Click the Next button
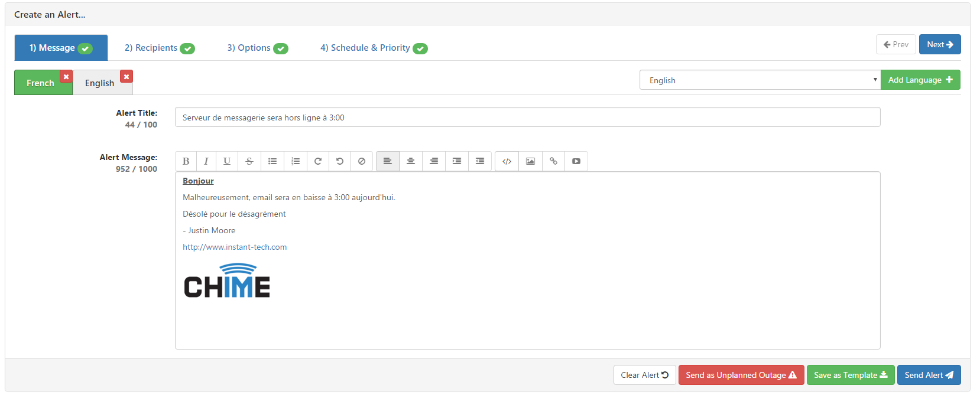This screenshot has height=395, width=980. [x=940, y=44]
